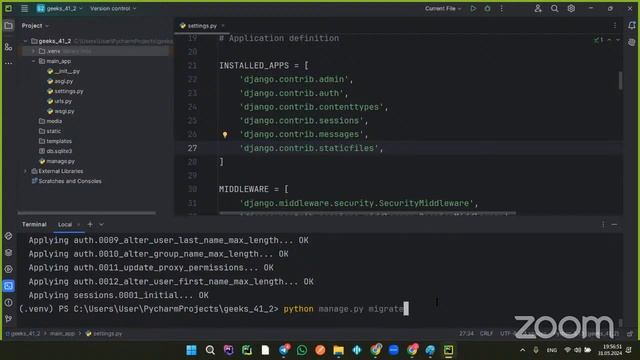Open IDE settings gear
This screenshot has width=640, height=360.
[571, 8]
